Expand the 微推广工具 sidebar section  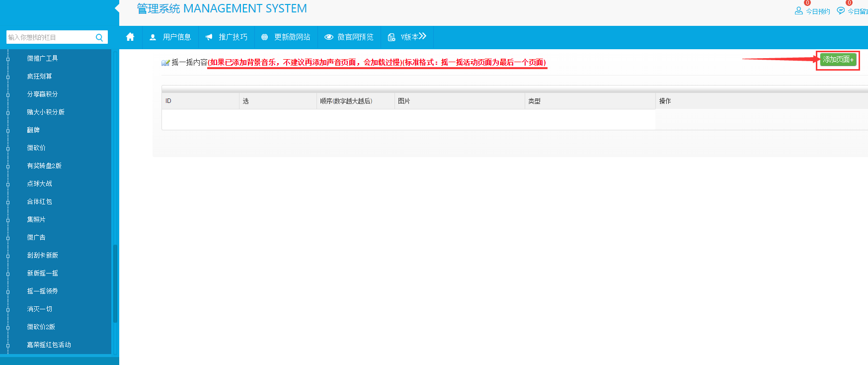coord(42,58)
